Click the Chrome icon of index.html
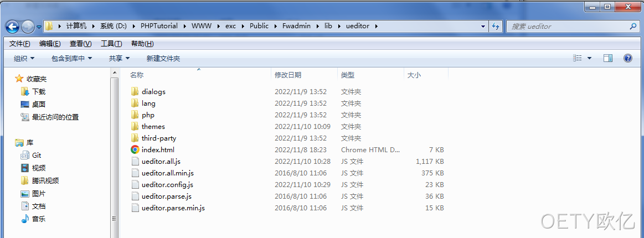The height and width of the screenshot is (238, 644). click(x=135, y=150)
